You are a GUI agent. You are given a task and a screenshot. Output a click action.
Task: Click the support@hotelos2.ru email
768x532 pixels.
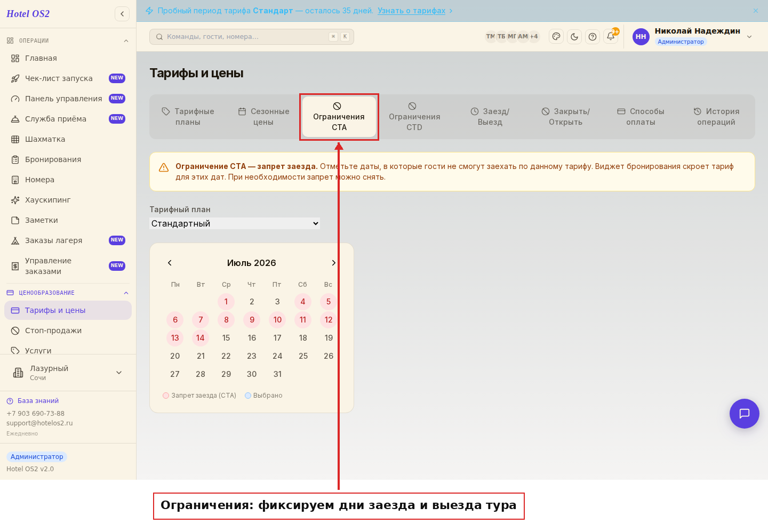[x=39, y=423]
